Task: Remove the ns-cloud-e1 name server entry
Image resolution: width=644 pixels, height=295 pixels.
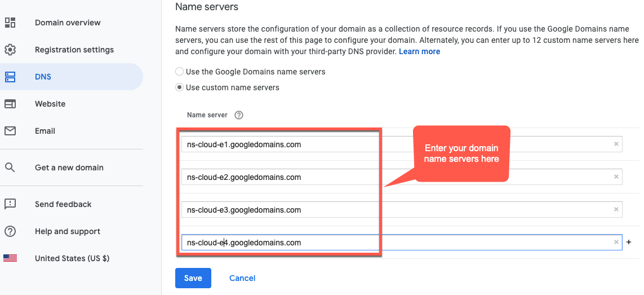Action: click(x=616, y=144)
